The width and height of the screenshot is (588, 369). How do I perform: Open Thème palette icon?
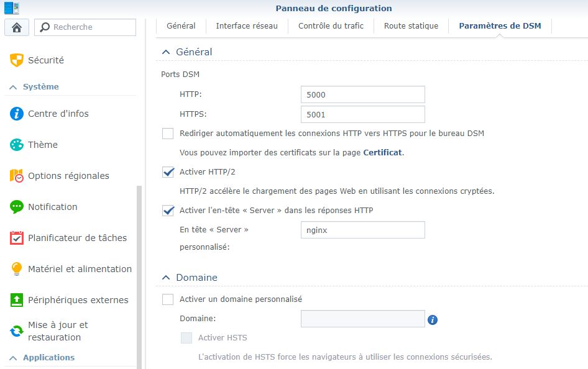[x=17, y=145]
